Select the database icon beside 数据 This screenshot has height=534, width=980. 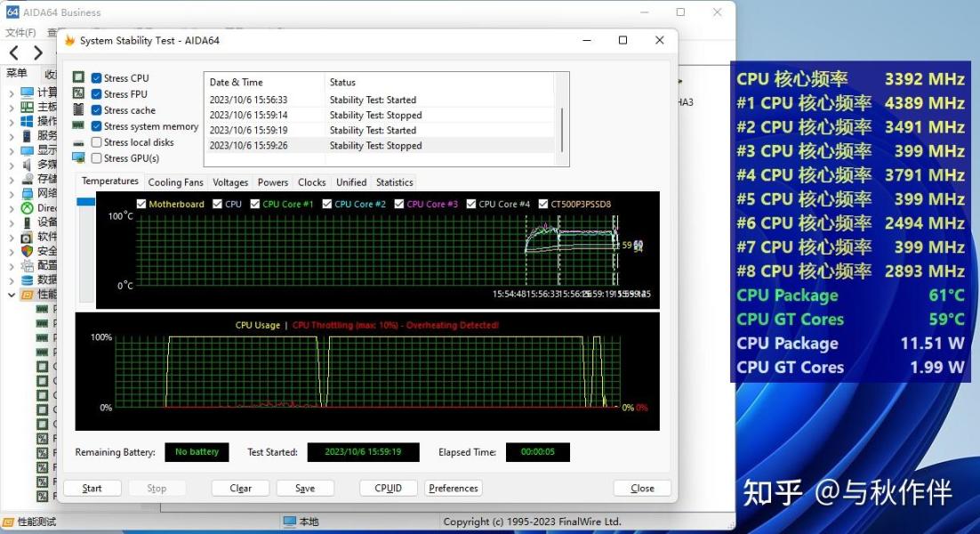tap(27, 279)
